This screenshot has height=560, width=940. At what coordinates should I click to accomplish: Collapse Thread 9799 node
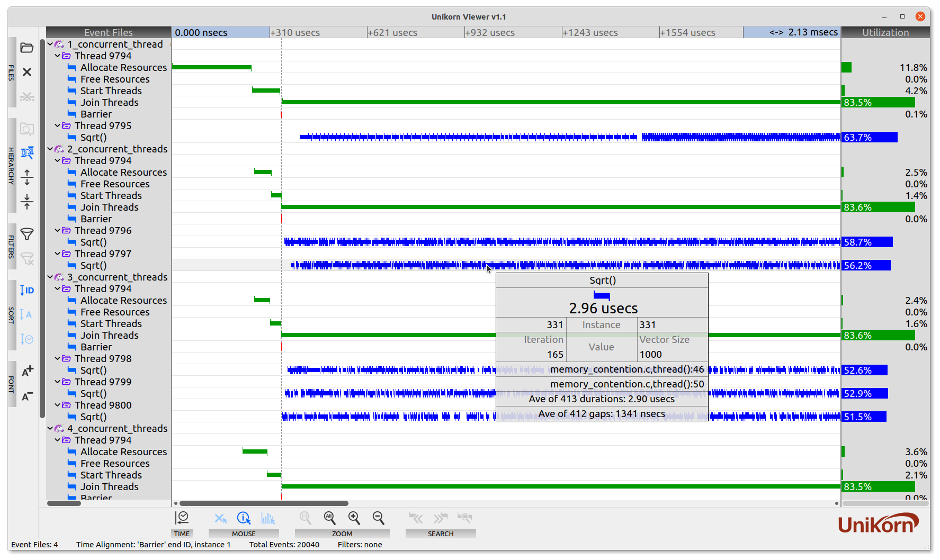pyautogui.click(x=58, y=382)
